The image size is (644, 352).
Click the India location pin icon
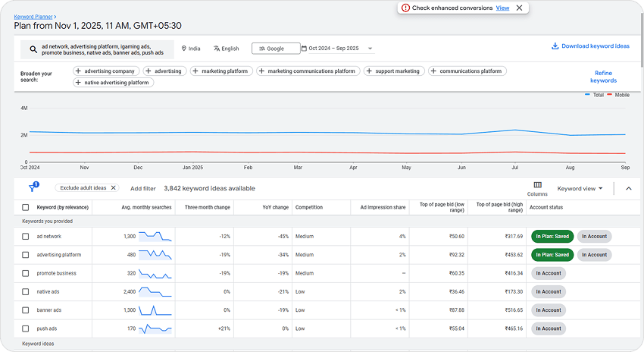click(x=184, y=49)
